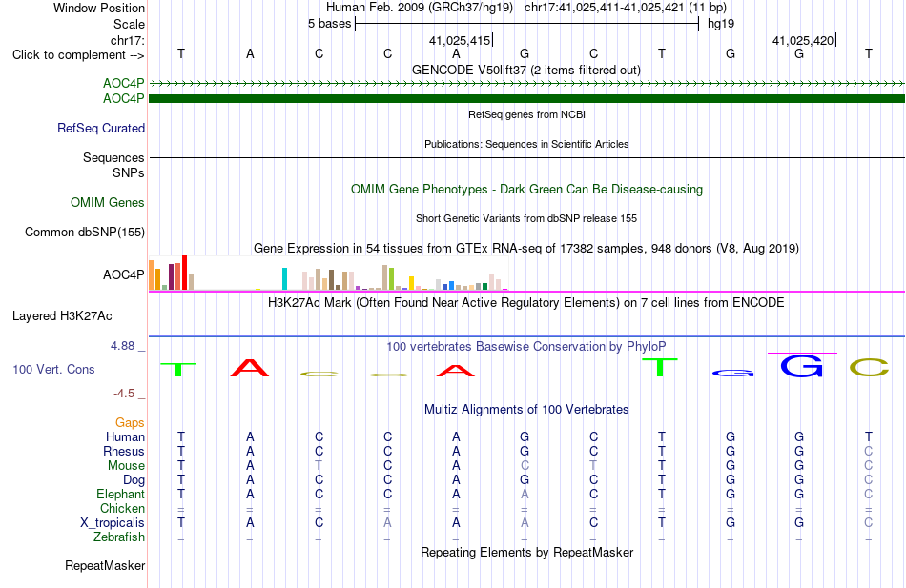The image size is (906, 588).
Task: Click the -4.5 PhyloP lower scale value
Action: click(124, 394)
